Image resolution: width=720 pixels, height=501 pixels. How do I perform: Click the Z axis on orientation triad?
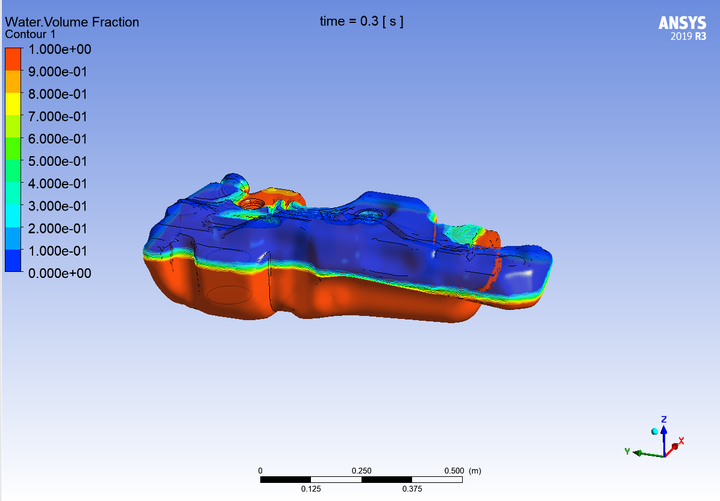664,437
